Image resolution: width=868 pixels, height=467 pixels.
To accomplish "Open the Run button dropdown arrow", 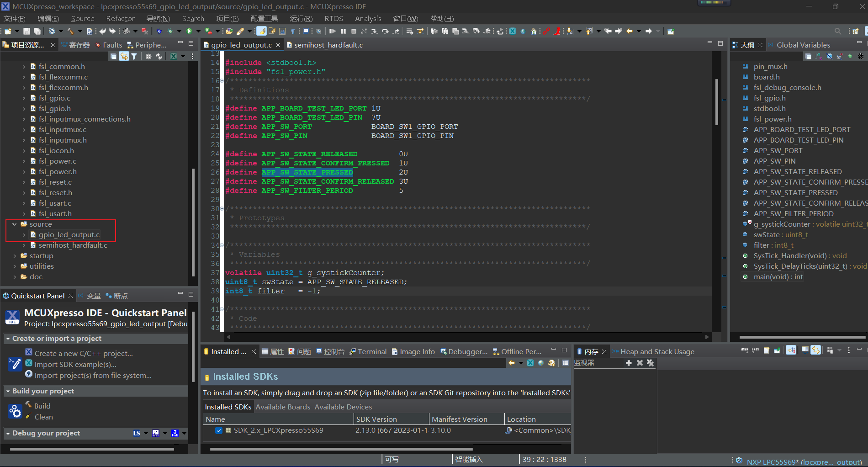I will point(198,31).
